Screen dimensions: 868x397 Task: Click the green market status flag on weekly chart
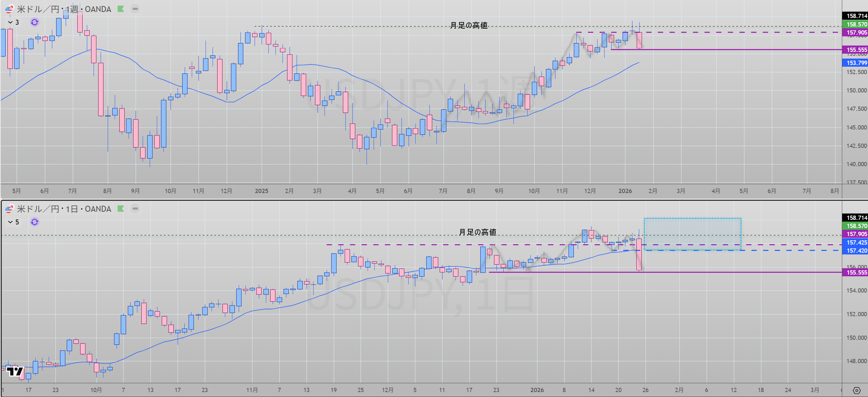coord(121,9)
